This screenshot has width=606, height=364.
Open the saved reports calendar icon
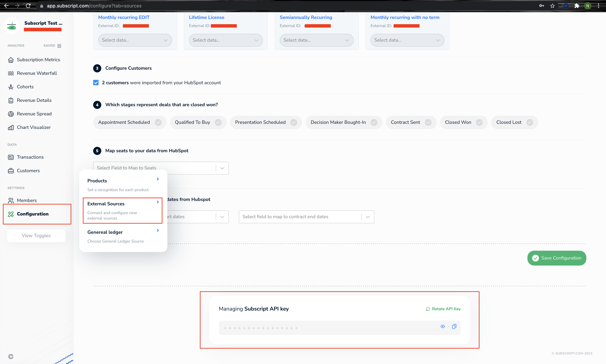coord(59,46)
